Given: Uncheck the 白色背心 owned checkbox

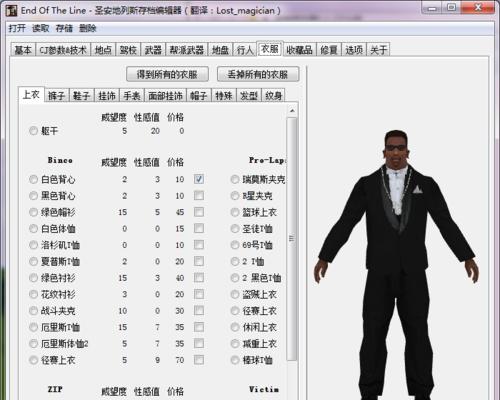Looking at the screenshot, I should pyautogui.click(x=199, y=179).
